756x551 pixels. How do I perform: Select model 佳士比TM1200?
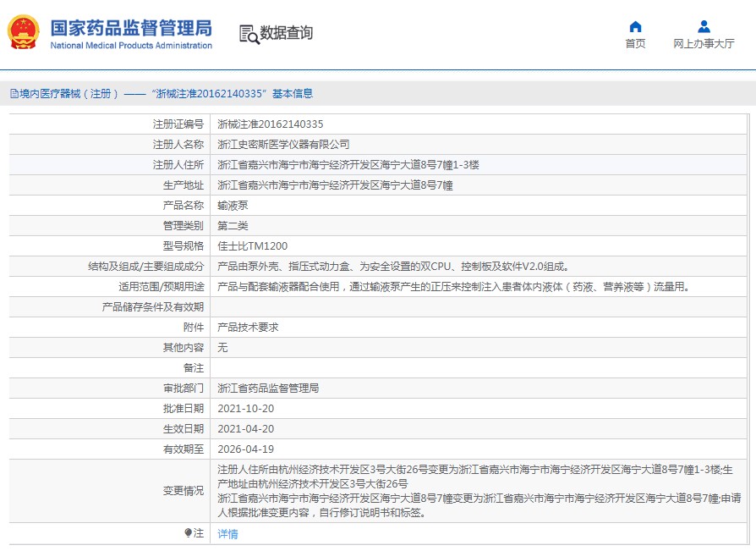pyautogui.click(x=253, y=245)
